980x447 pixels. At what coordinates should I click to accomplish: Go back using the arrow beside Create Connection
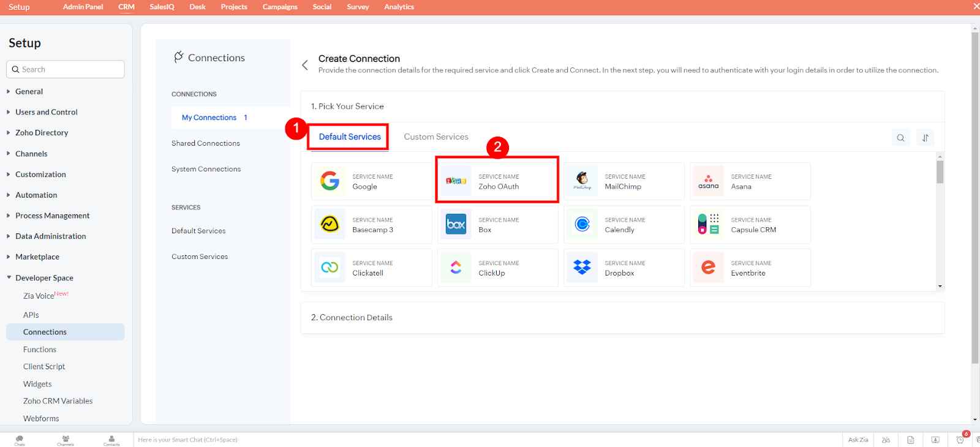coord(305,65)
